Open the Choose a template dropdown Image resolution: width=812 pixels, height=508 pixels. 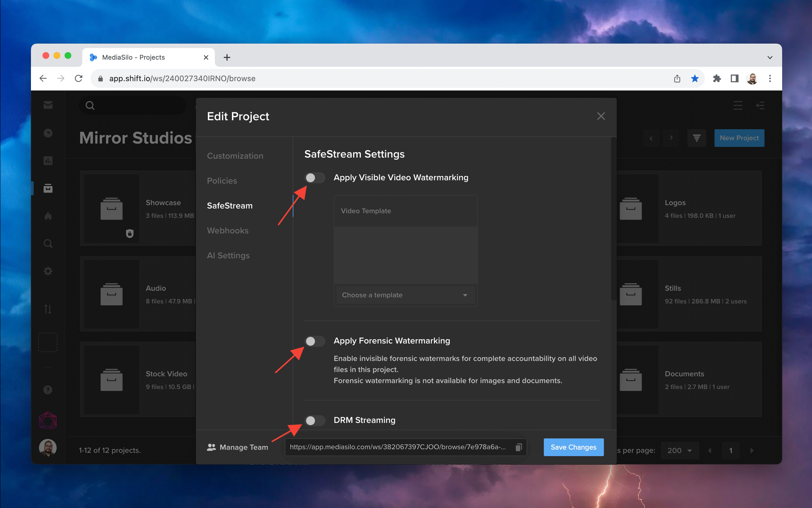[x=405, y=295]
